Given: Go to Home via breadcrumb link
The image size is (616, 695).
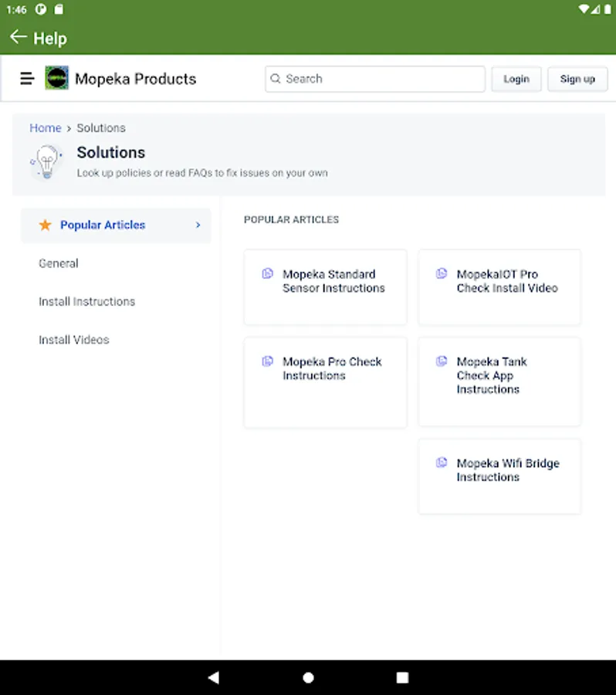Looking at the screenshot, I should pyautogui.click(x=45, y=128).
